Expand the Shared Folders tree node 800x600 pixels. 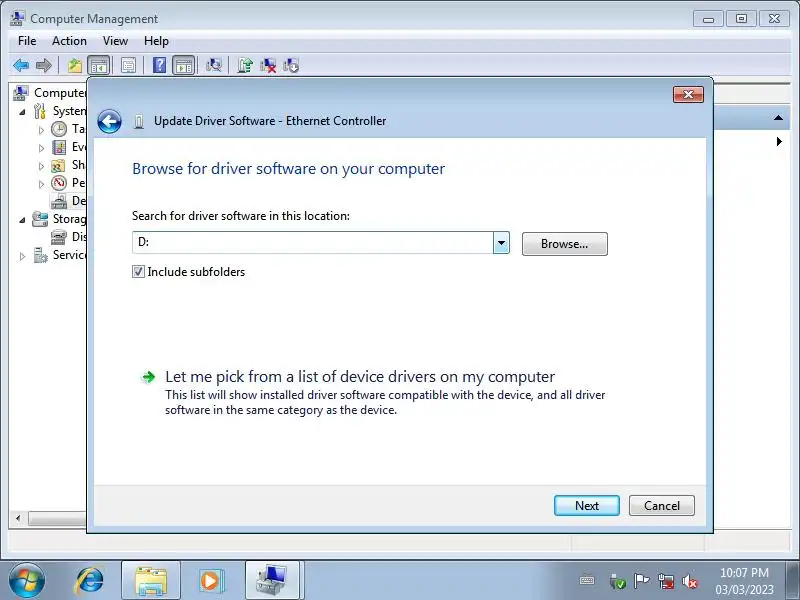(41, 166)
